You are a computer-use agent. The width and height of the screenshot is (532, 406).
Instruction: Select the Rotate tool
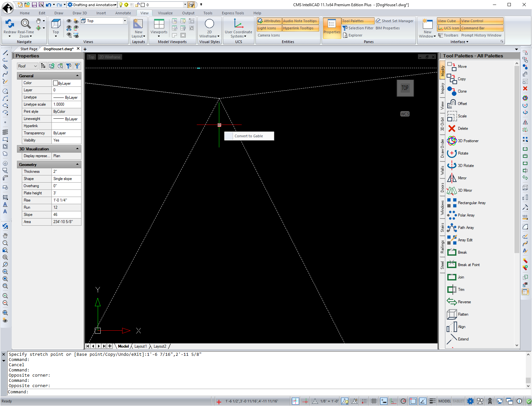point(458,153)
